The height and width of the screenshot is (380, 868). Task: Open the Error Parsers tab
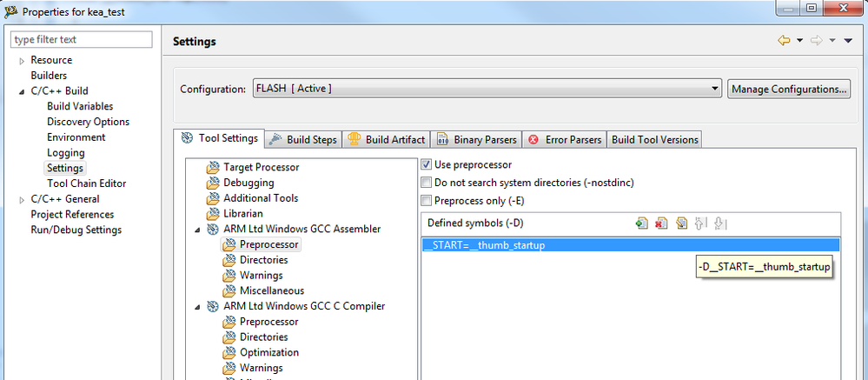[565, 139]
